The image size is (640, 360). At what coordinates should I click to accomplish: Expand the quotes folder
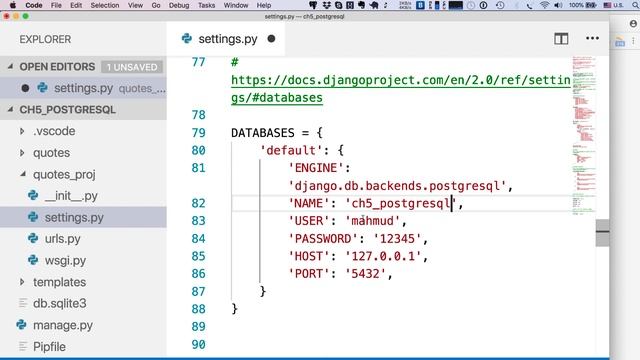click(22, 153)
